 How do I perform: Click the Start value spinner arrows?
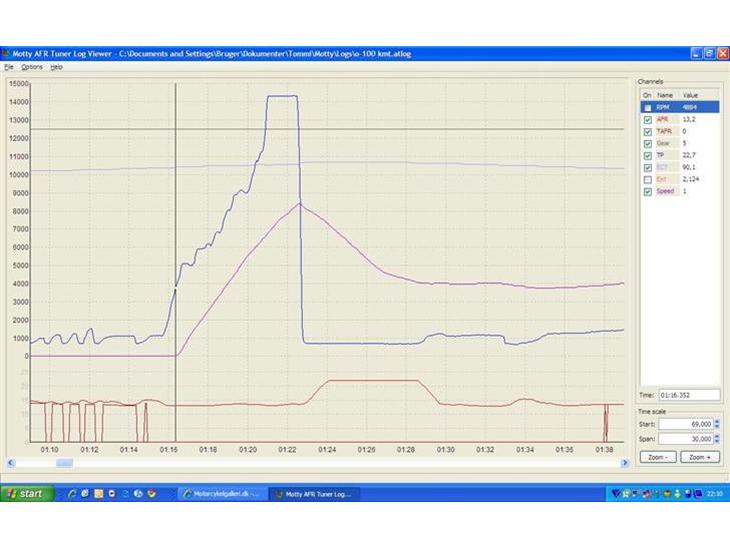717,424
